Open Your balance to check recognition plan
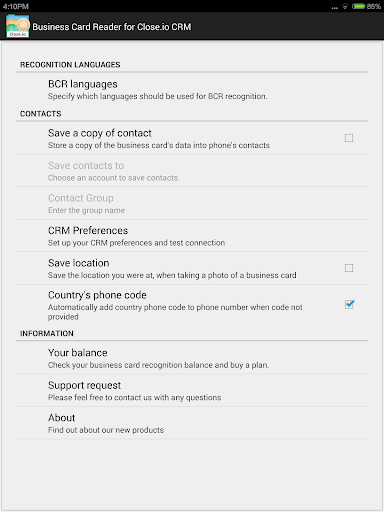 pyautogui.click(x=192, y=358)
